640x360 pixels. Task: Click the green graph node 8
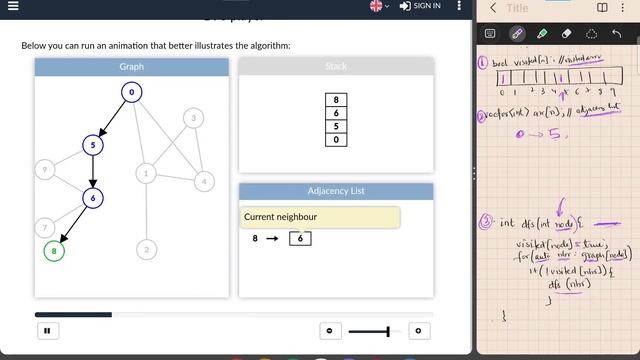[54, 251]
